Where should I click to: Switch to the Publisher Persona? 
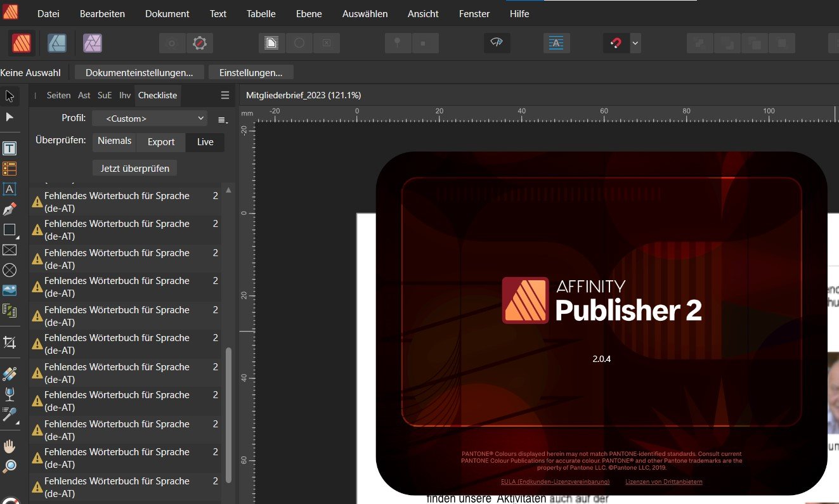pyautogui.click(x=22, y=43)
